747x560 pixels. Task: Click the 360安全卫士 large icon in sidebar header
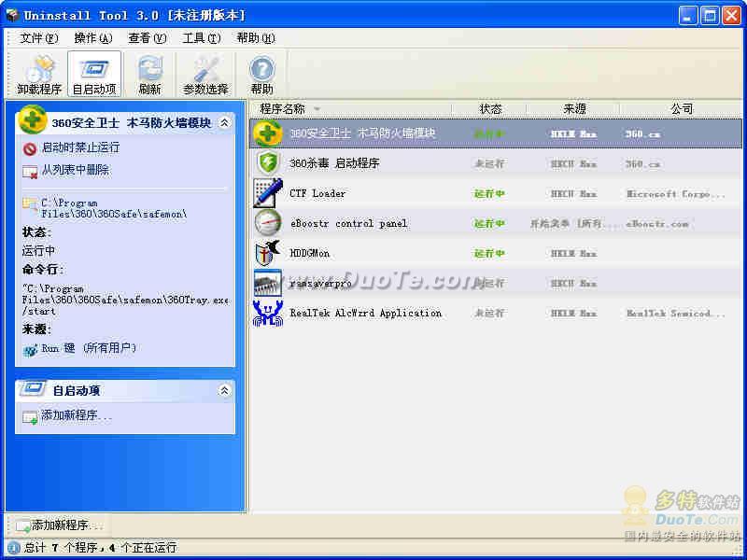(x=33, y=119)
